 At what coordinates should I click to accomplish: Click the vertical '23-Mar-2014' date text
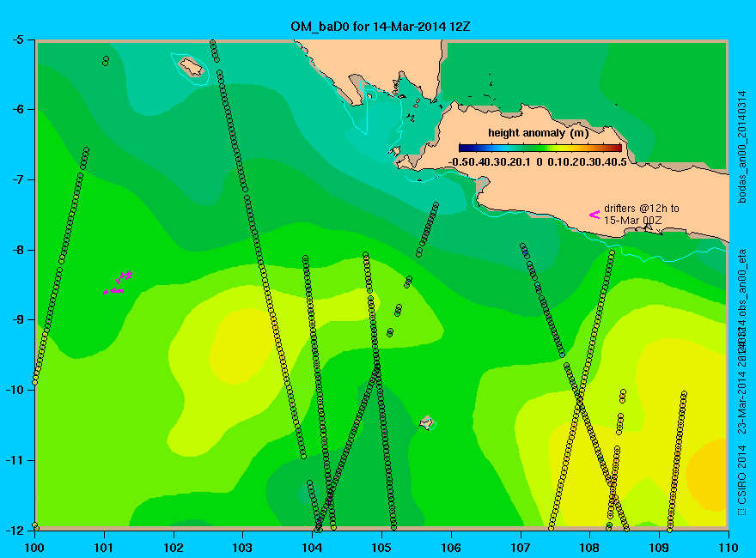(x=742, y=402)
